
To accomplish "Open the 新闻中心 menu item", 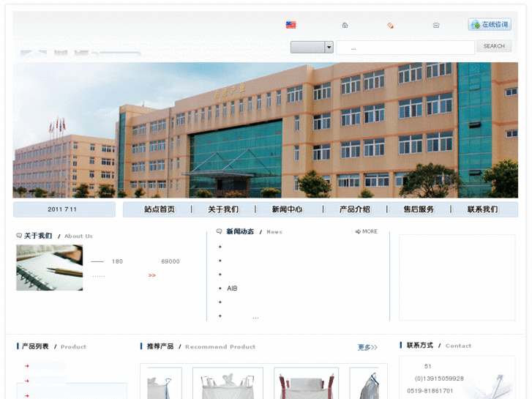I will pyautogui.click(x=287, y=209).
